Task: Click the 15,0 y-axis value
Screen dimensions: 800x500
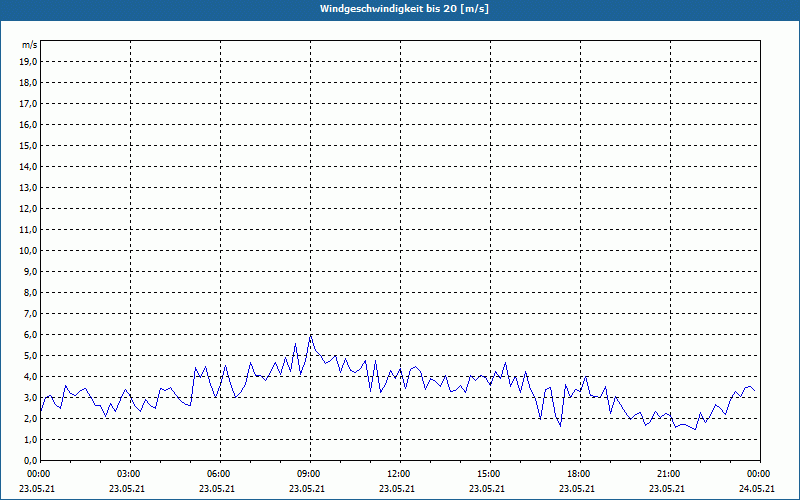Action: 29,145
